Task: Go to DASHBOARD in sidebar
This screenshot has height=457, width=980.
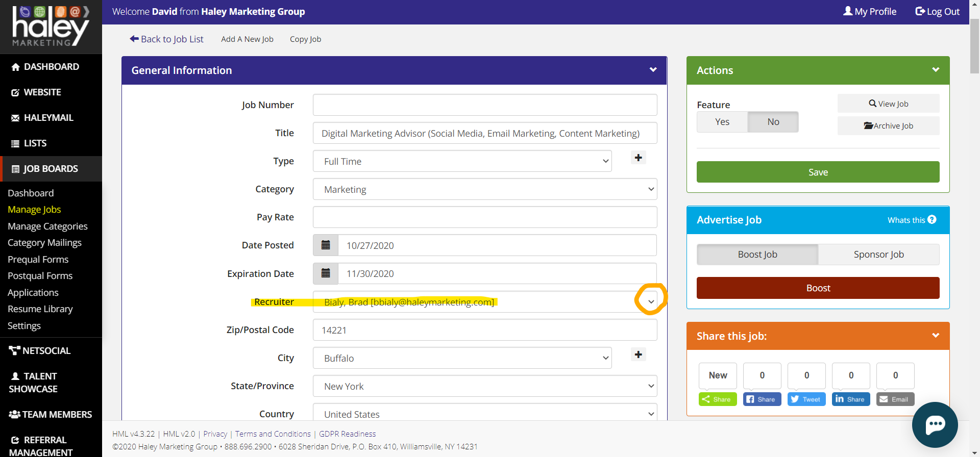Action: pos(51,67)
